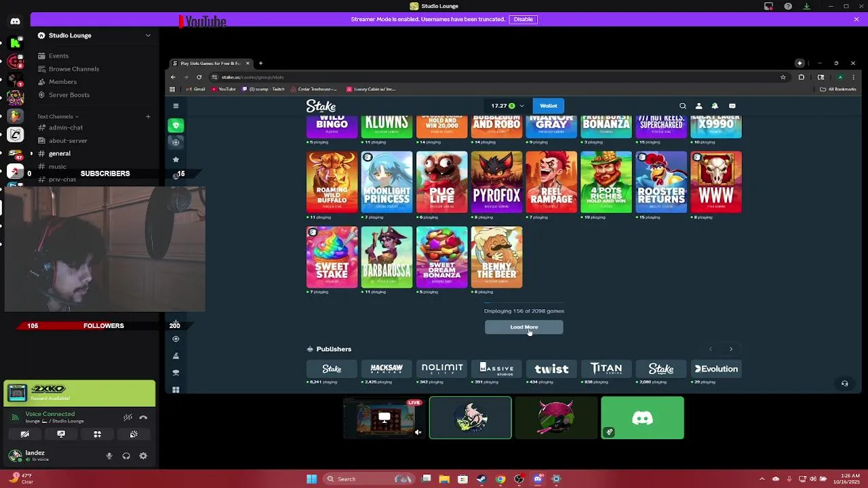Open a new browser tab
868x488 pixels.
point(260,63)
